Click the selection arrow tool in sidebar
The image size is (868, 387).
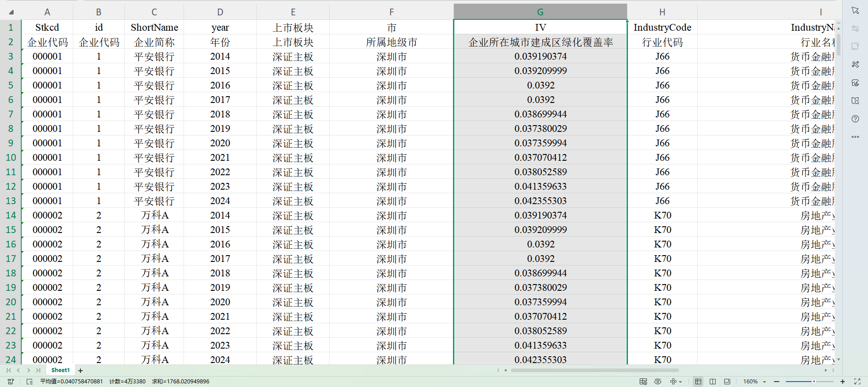coord(855,10)
